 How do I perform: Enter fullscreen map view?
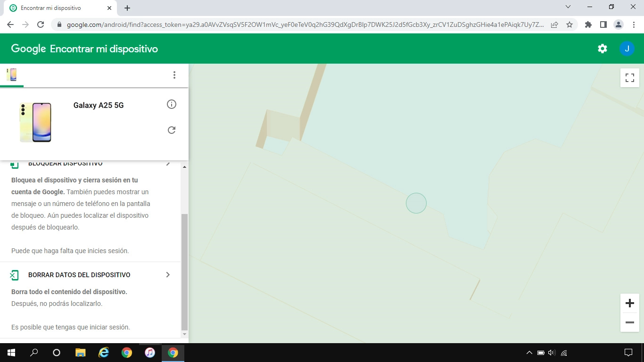click(x=629, y=78)
